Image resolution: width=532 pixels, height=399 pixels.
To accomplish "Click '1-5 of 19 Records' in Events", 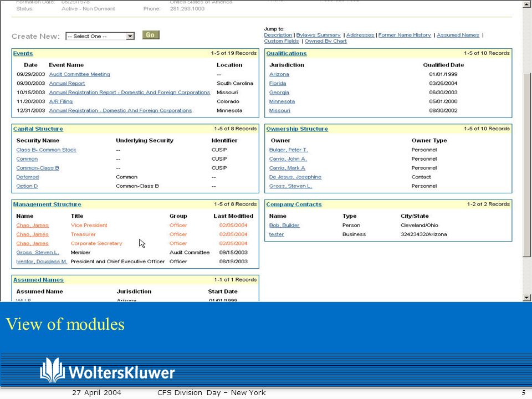I will [234, 53].
